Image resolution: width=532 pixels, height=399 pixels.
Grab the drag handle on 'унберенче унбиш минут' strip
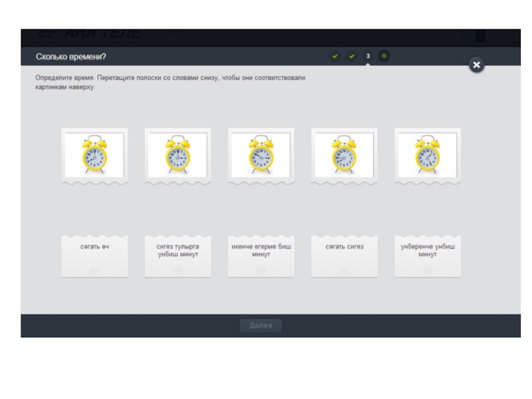click(428, 271)
